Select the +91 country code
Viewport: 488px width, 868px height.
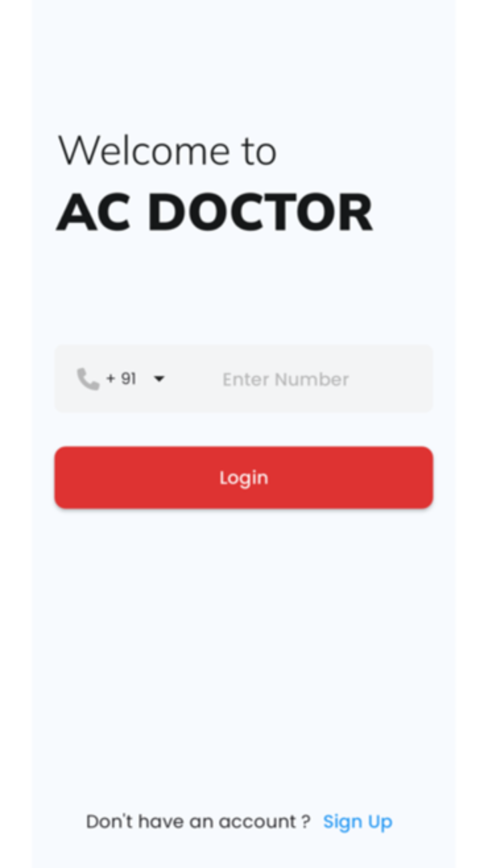121,379
